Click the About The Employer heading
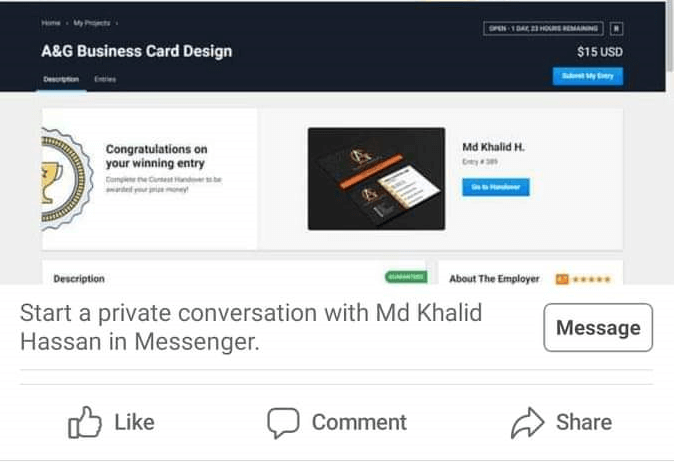Screen dimensions: 674x465 pyautogui.click(x=494, y=279)
